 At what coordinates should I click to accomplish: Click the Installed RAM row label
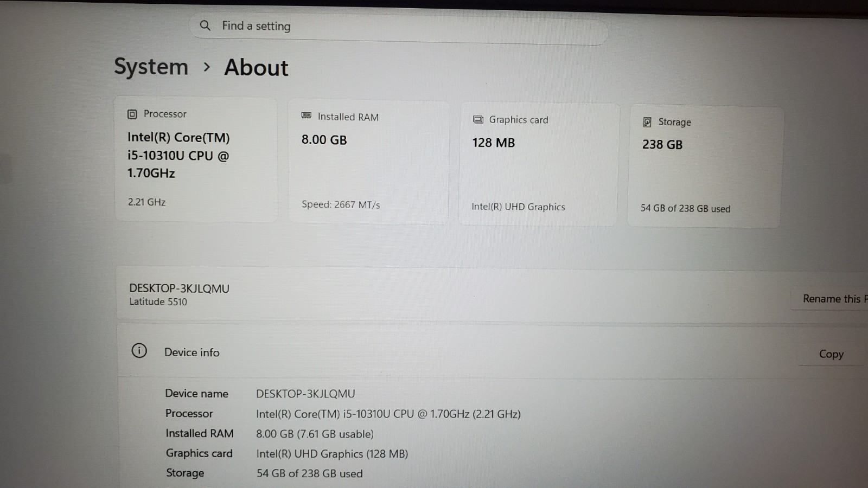(x=200, y=433)
